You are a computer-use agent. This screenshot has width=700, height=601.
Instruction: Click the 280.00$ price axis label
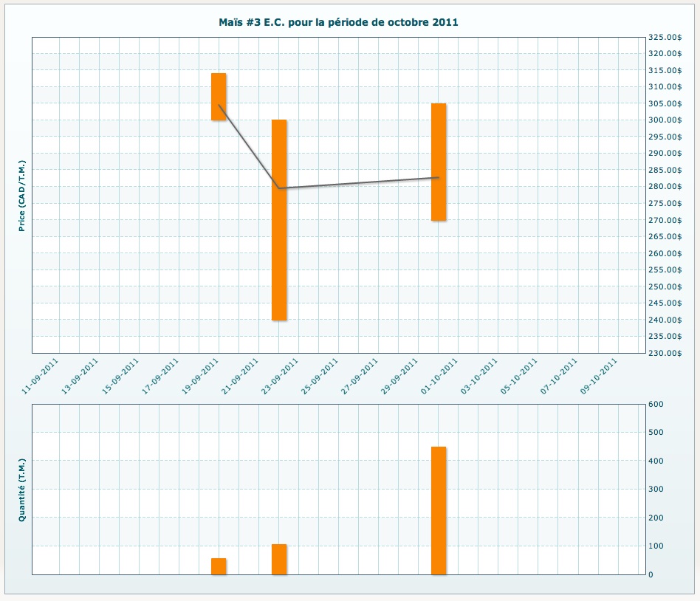664,187
